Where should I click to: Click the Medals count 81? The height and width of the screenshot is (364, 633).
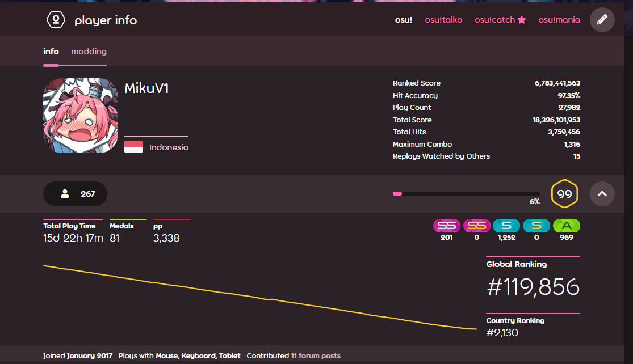[115, 238]
